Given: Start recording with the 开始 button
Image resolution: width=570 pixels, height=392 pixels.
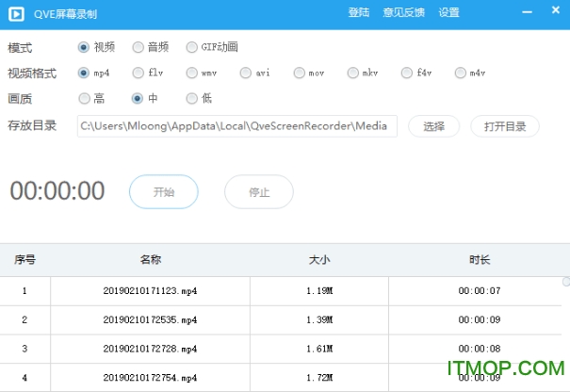Looking at the screenshot, I should pos(164,191).
